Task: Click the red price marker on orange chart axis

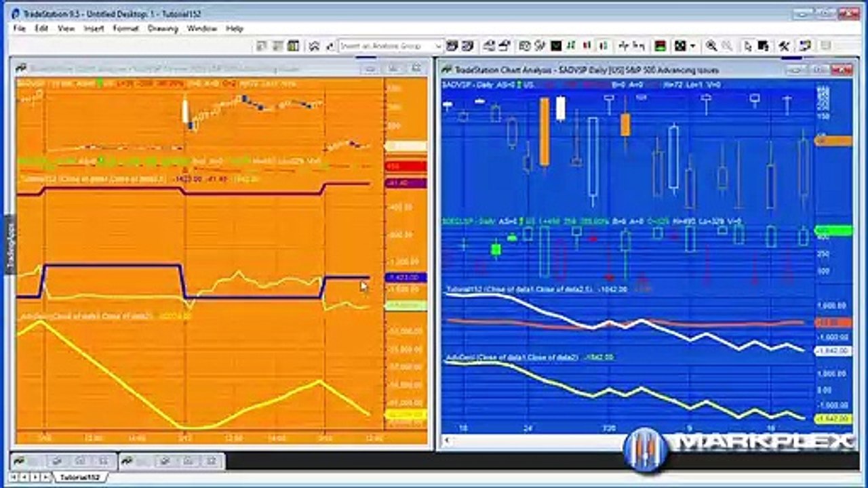Action: click(x=406, y=166)
